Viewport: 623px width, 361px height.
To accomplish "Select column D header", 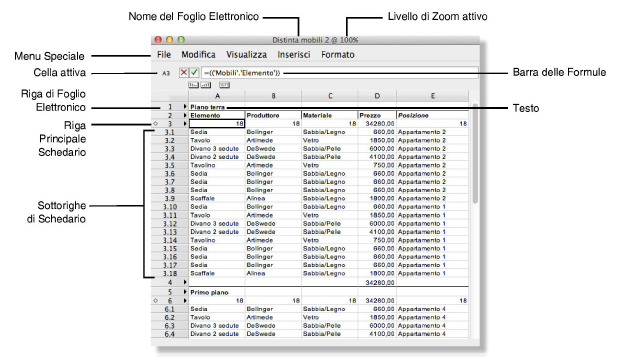I will [x=377, y=96].
